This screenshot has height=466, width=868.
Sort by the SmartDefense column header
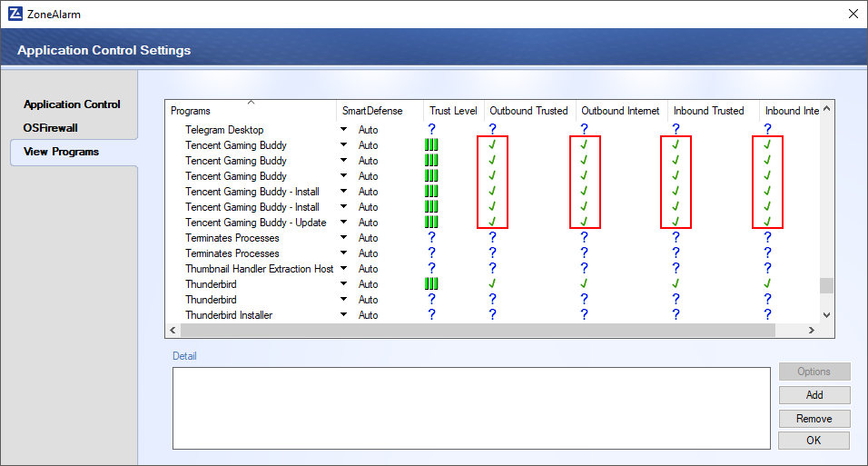coord(380,110)
